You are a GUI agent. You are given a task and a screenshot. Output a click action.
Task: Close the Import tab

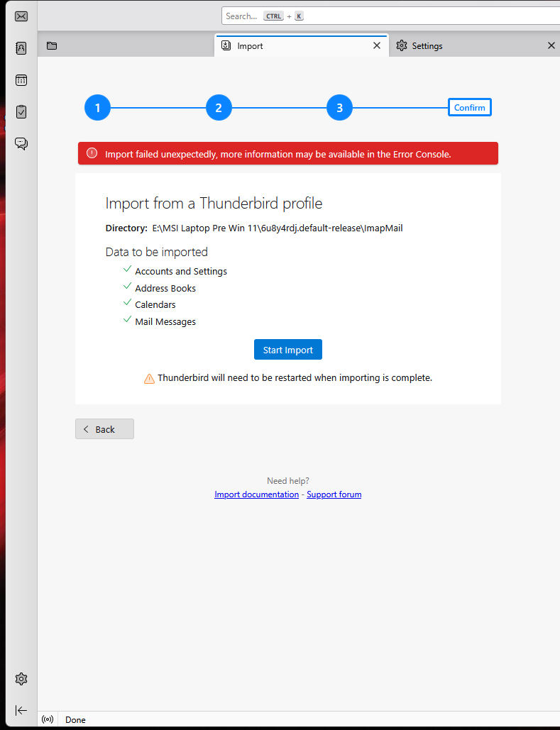click(x=377, y=45)
